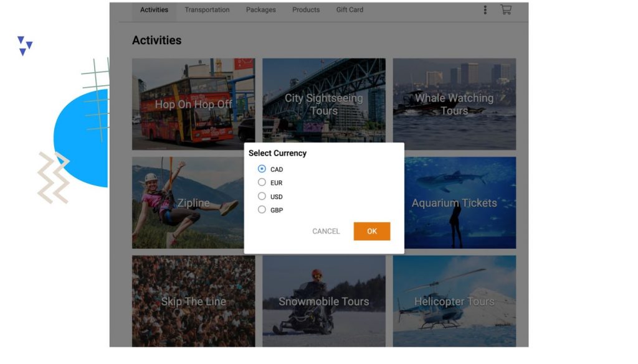Select the Skip The Line activity
638x364 pixels.
[192, 301]
